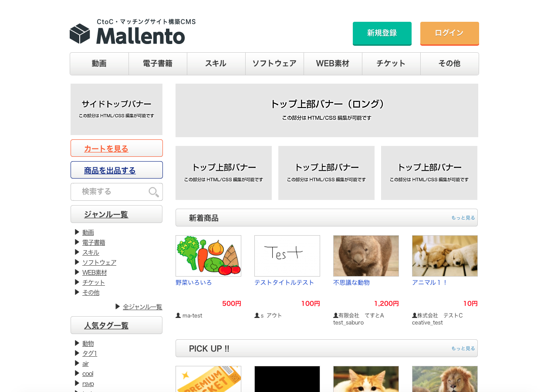
Task: Open the WEB素材 genre sidebar link
Action: click(x=95, y=273)
